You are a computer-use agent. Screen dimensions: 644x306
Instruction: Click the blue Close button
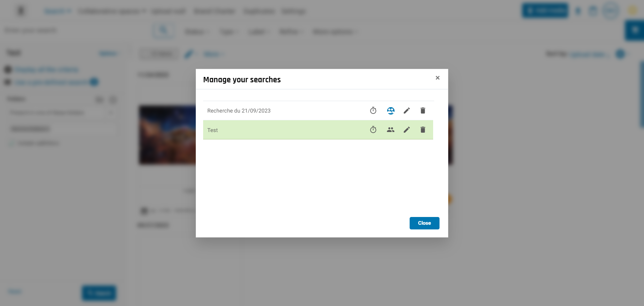point(424,223)
